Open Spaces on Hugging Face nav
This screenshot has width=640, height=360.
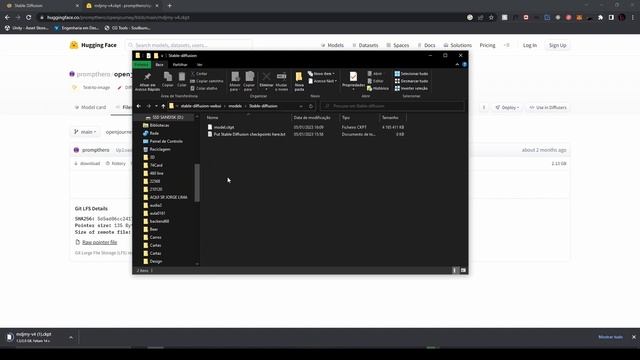tap(398, 45)
